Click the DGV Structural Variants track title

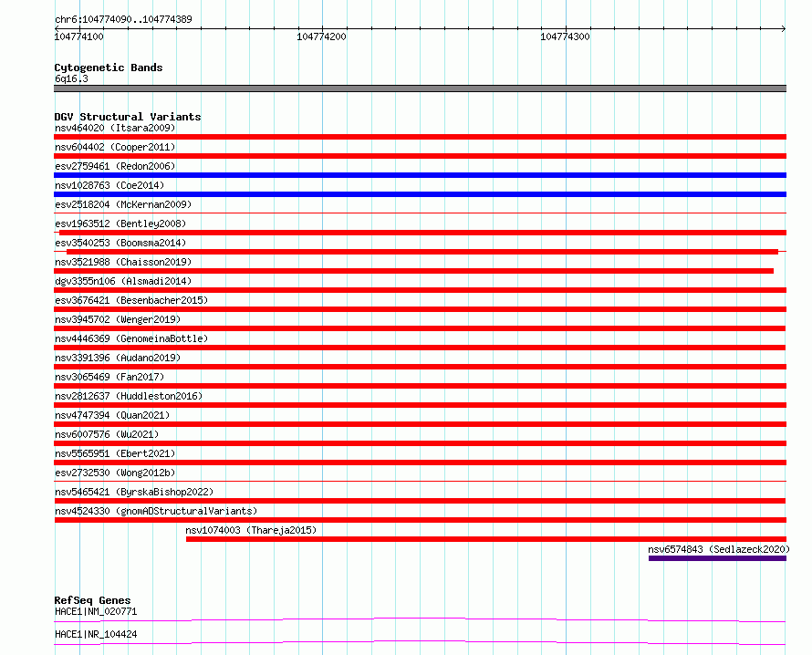128,117
